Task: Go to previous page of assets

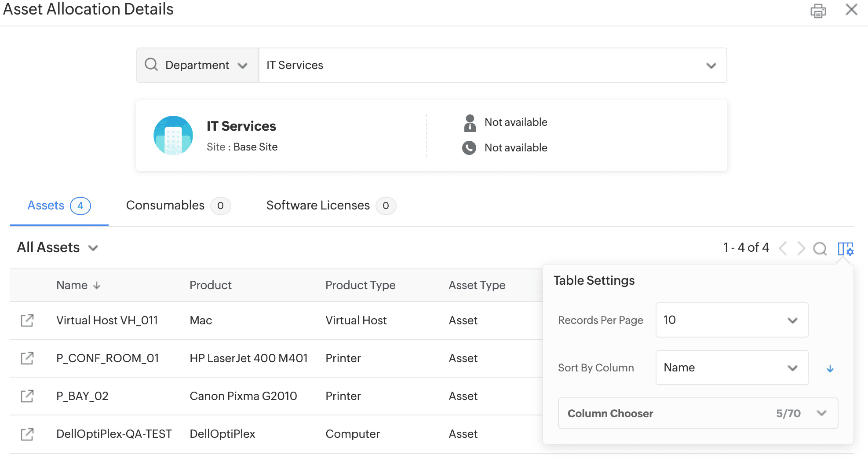Action: 783,249
